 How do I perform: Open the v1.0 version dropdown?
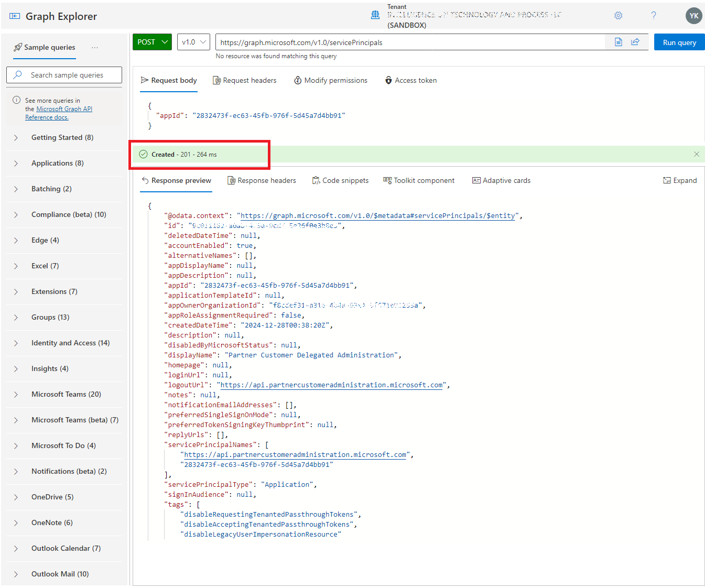click(x=193, y=42)
